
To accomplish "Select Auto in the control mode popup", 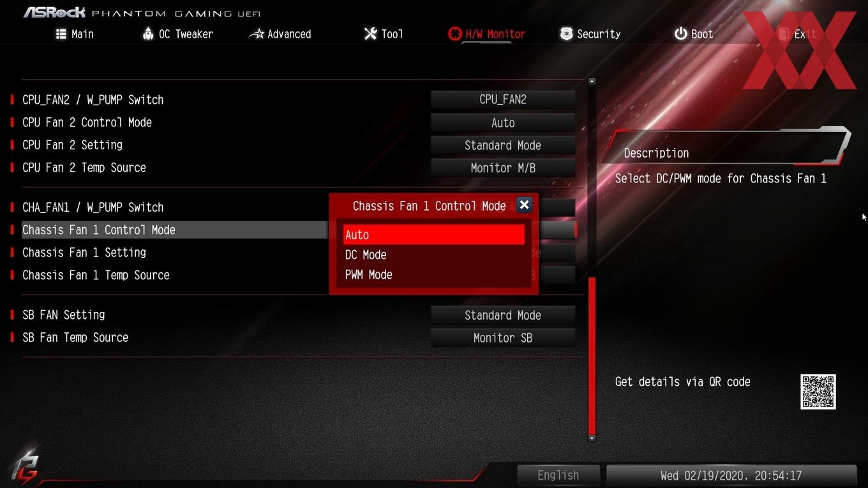I will [x=434, y=235].
